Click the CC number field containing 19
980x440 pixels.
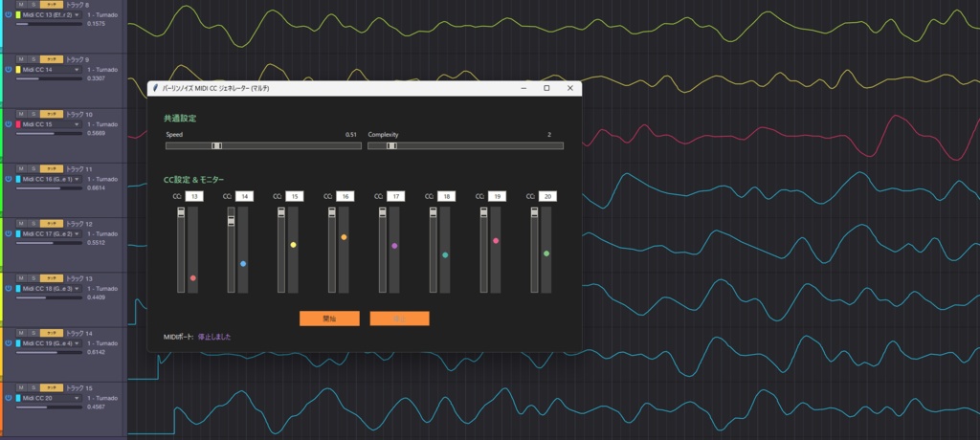(x=497, y=196)
